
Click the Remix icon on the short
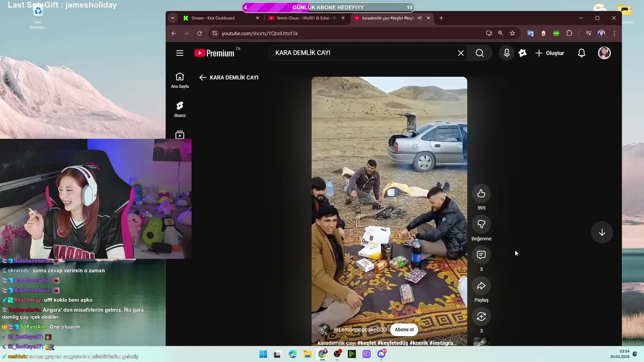481,316
